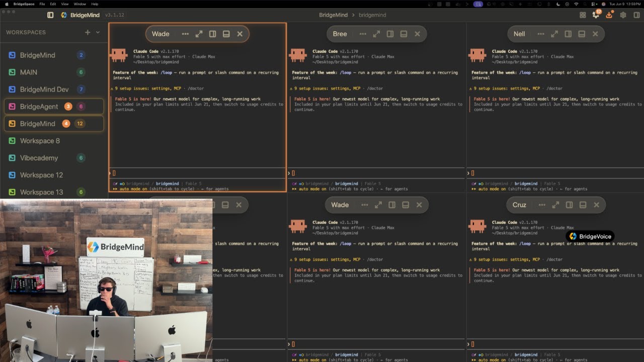Viewport: 644px width, 362px height.
Task: Open the flower-shaped settings icon
Action: (623, 15)
